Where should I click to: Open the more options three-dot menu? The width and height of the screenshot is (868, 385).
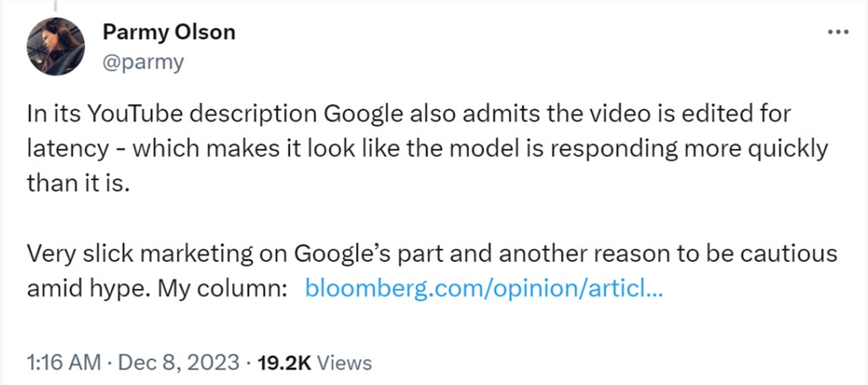coord(838,31)
